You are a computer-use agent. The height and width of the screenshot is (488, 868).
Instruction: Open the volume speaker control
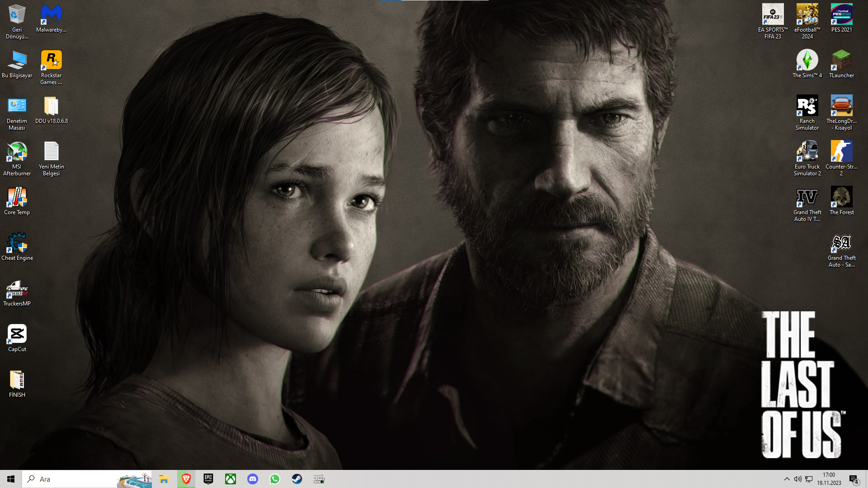(797, 479)
